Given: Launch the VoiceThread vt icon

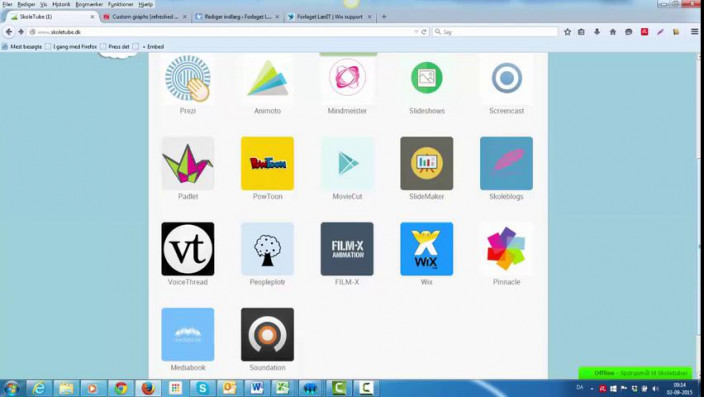Looking at the screenshot, I should 188,249.
